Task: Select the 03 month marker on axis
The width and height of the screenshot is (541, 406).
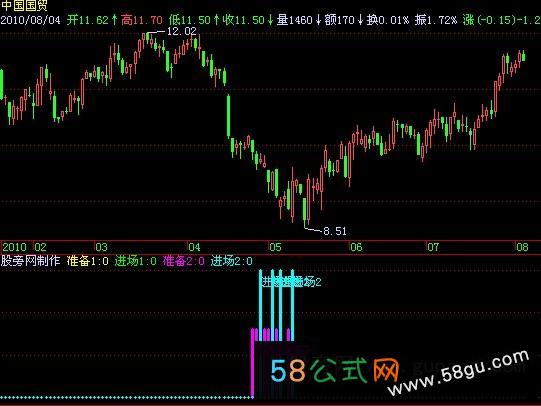Action: [x=101, y=247]
